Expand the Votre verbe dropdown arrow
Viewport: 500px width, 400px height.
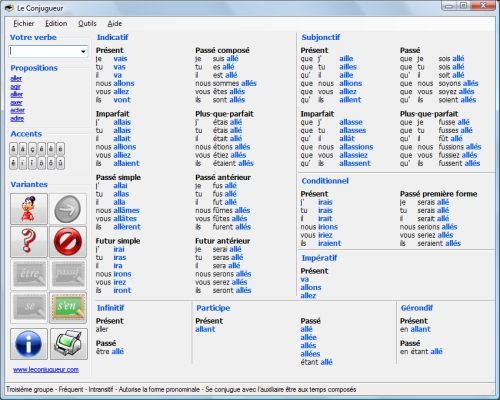[x=83, y=51]
